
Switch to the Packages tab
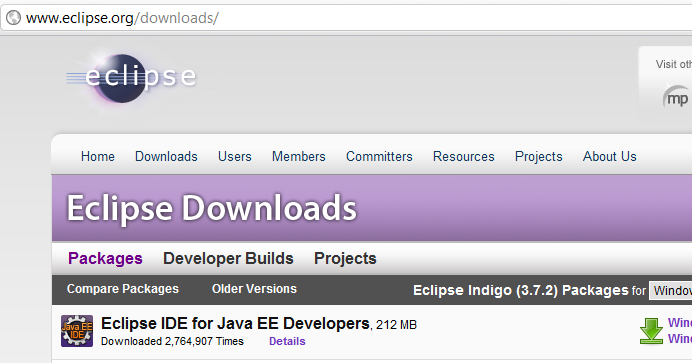coord(105,258)
